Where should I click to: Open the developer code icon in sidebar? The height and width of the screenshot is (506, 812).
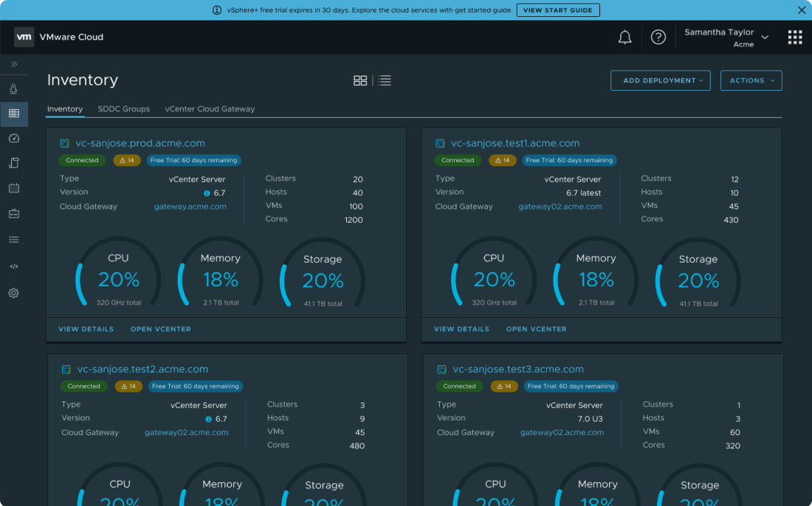point(14,266)
